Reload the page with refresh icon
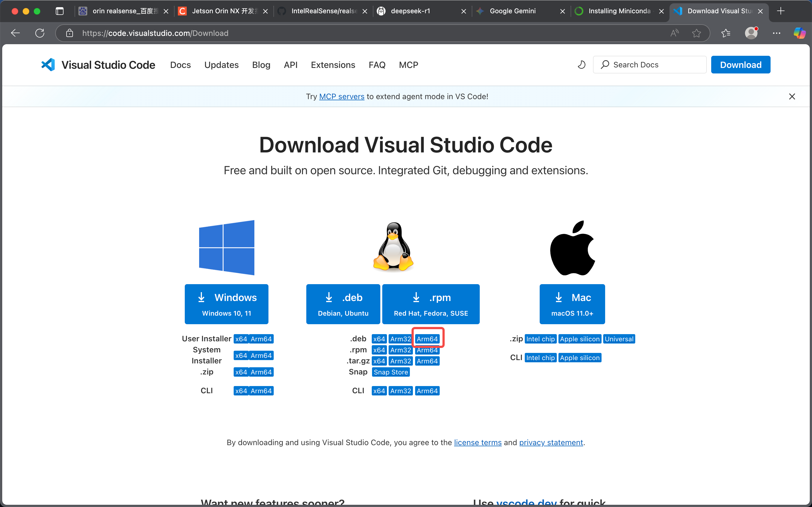Screen dimensions: 812x507 [40, 33]
